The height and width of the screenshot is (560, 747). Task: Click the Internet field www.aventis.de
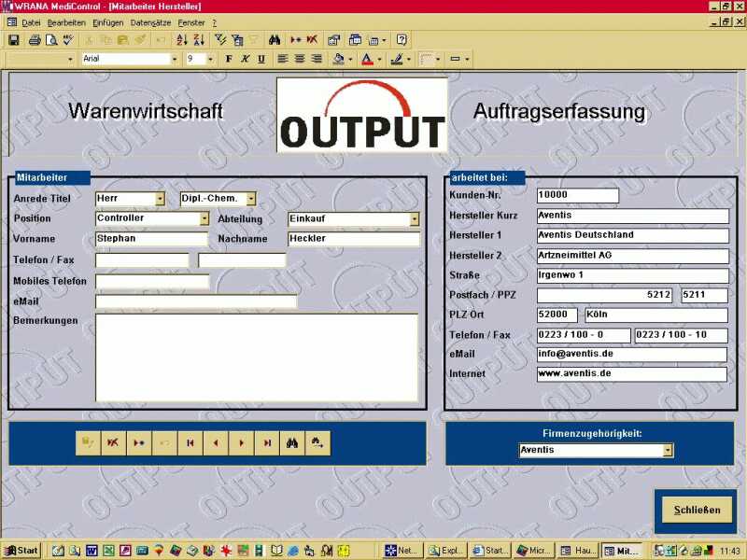pyautogui.click(x=632, y=374)
